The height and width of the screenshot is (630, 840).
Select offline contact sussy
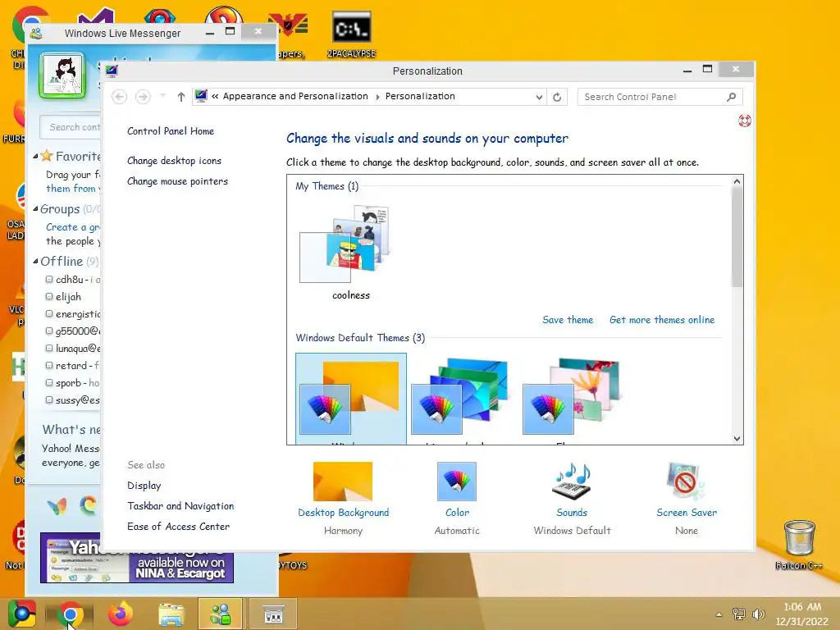(x=73, y=400)
